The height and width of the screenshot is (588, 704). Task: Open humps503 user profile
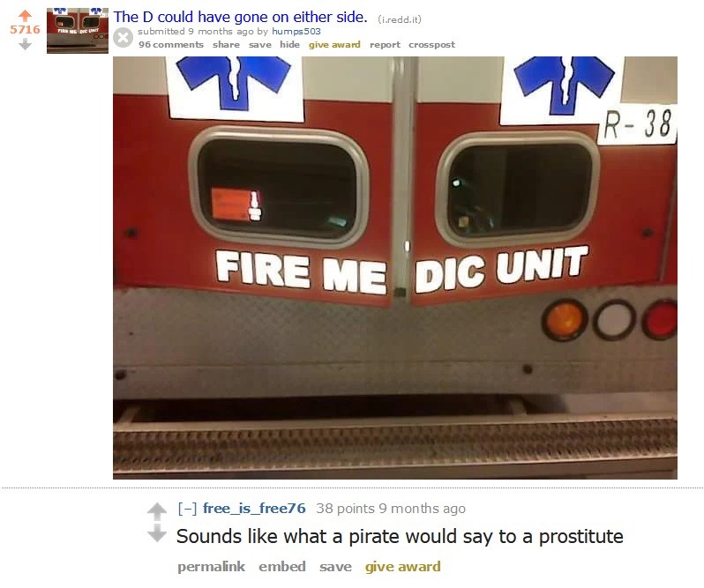[296, 32]
